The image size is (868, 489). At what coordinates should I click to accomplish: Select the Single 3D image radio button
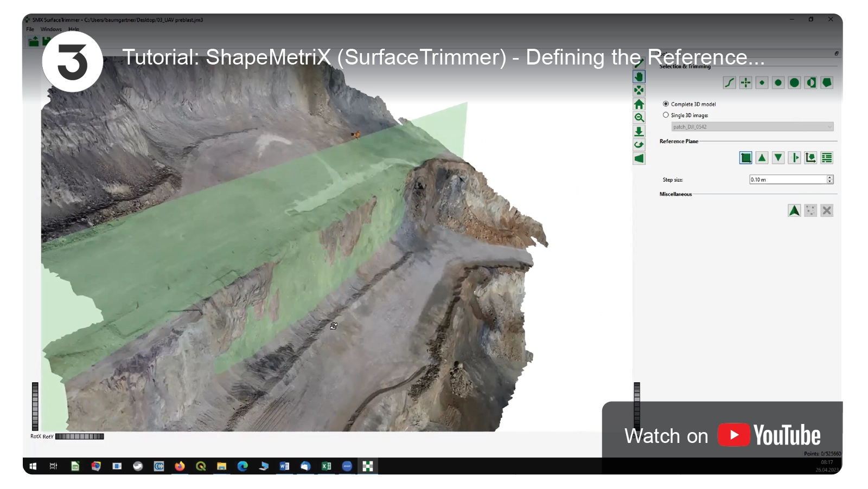pyautogui.click(x=666, y=115)
